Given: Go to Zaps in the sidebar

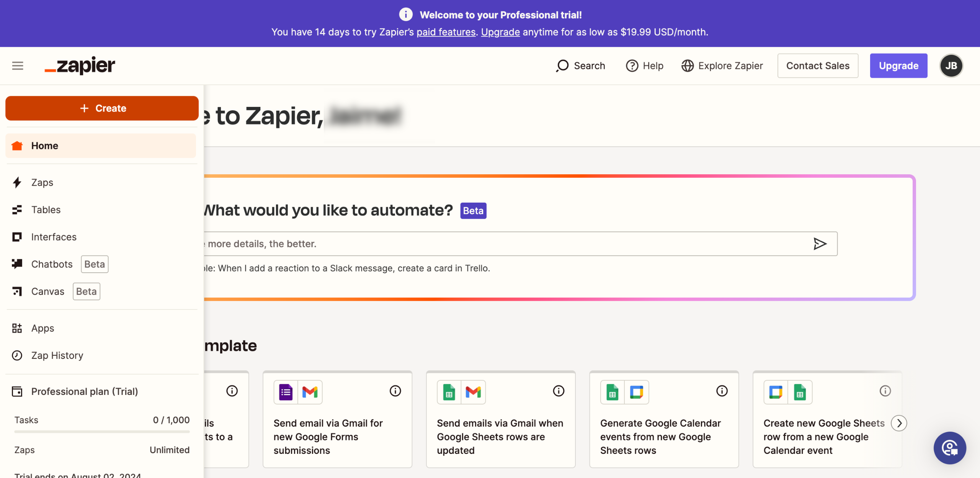Looking at the screenshot, I should (x=42, y=183).
